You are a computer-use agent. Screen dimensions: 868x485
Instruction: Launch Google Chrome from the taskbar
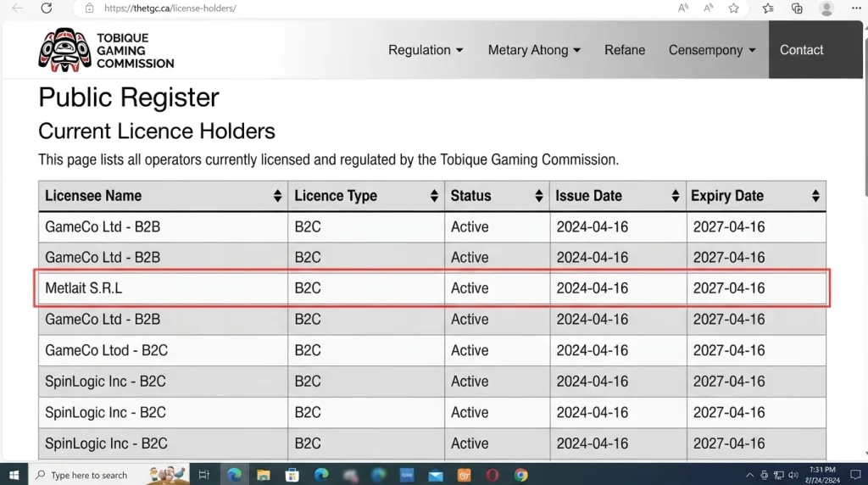(x=521, y=475)
